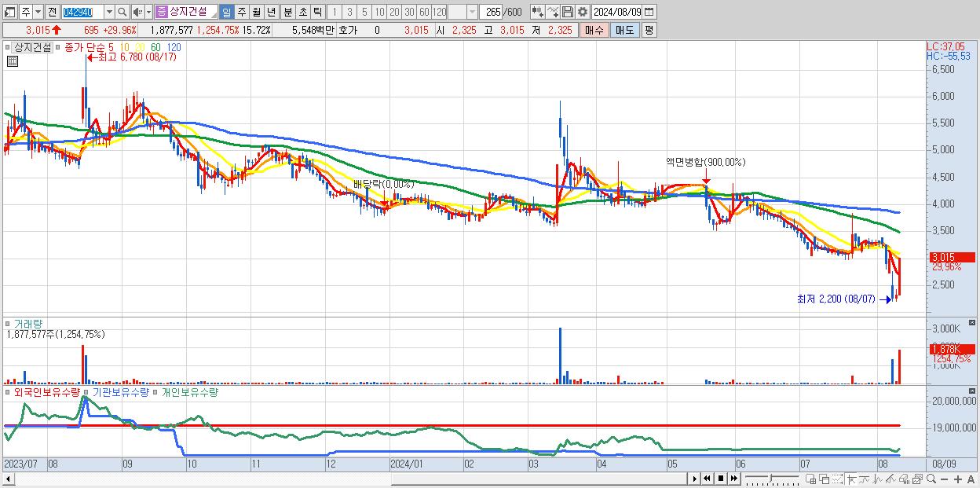The width and height of the screenshot is (980, 488).
Task: Close the volume pane
Action: (972, 323)
